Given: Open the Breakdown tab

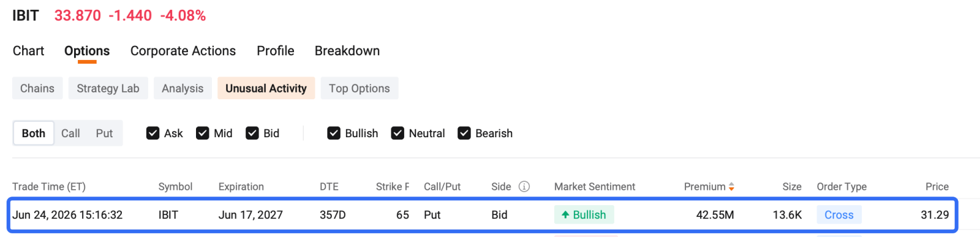Looking at the screenshot, I should click(347, 51).
